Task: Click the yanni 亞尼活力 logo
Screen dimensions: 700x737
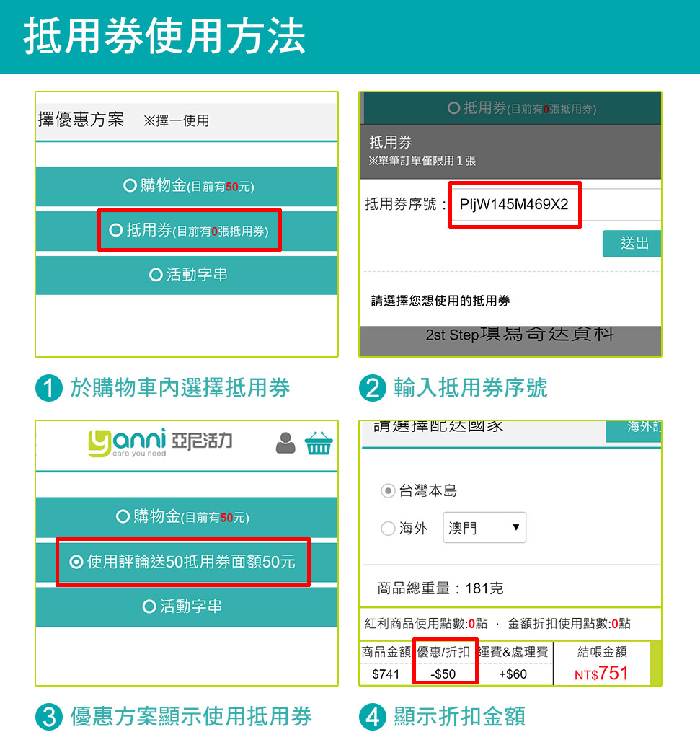Action: point(160,443)
